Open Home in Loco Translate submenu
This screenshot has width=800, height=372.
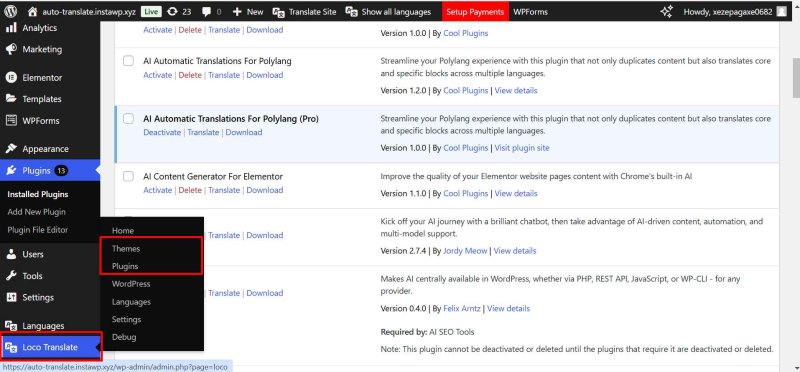click(x=123, y=231)
